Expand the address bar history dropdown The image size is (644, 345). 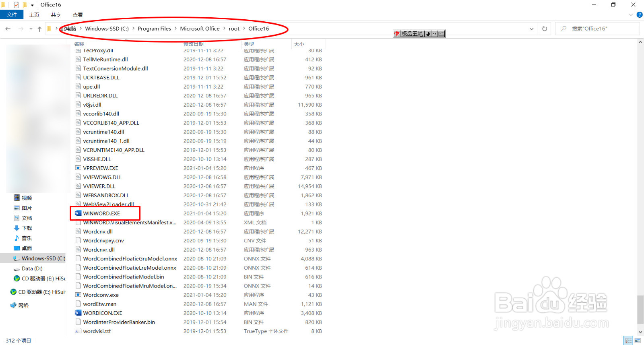click(x=532, y=29)
